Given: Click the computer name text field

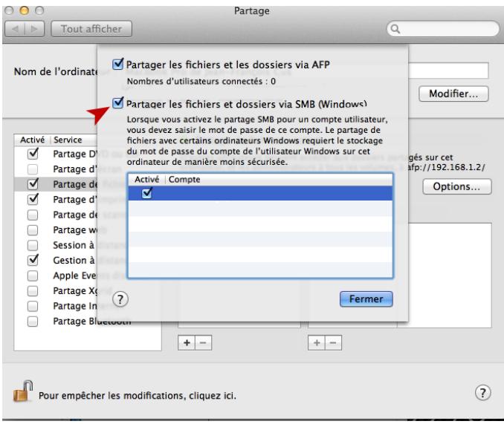Looking at the screenshot, I should coord(448,71).
